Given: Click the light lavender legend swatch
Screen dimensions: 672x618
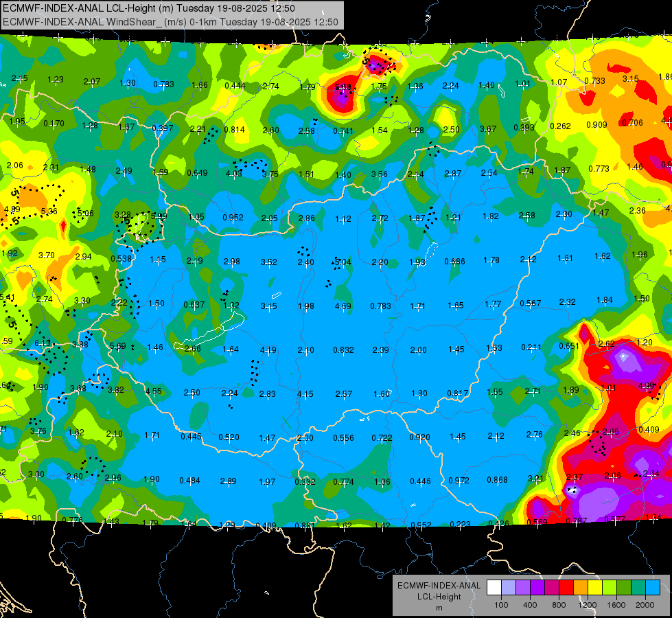Looking at the screenshot, I should pos(508,588).
